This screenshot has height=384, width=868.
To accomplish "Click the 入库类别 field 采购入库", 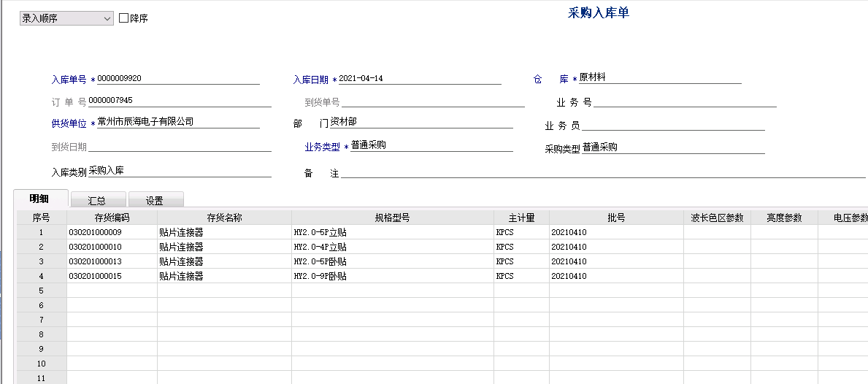I will (180, 171).
